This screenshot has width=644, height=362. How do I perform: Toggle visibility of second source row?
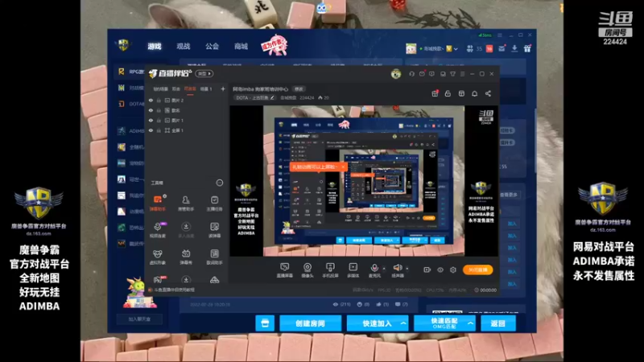(151, 110)
